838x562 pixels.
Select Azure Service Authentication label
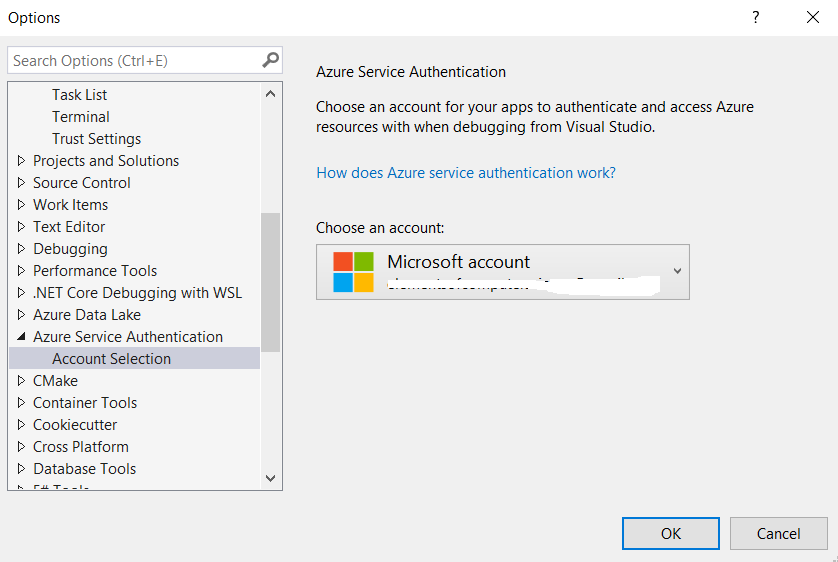(x=128, y=337)
